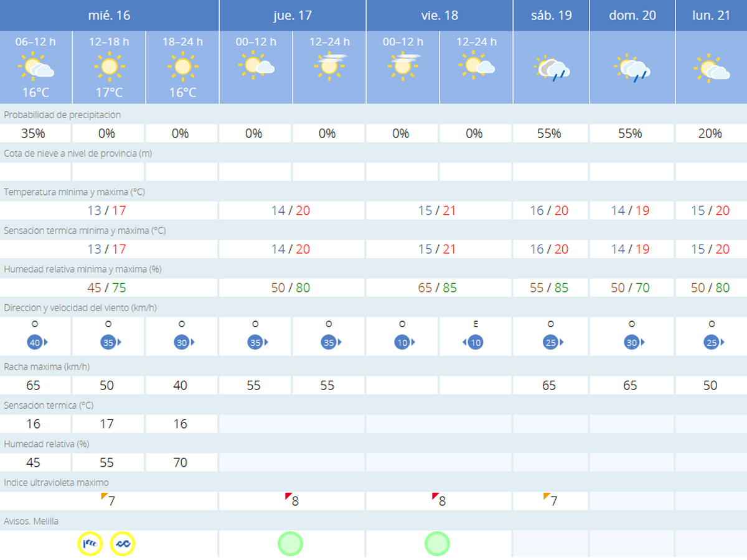Click the 13 / 17 temperature min and max value
The image size is (747, 560).
click(x=106, y=210)
